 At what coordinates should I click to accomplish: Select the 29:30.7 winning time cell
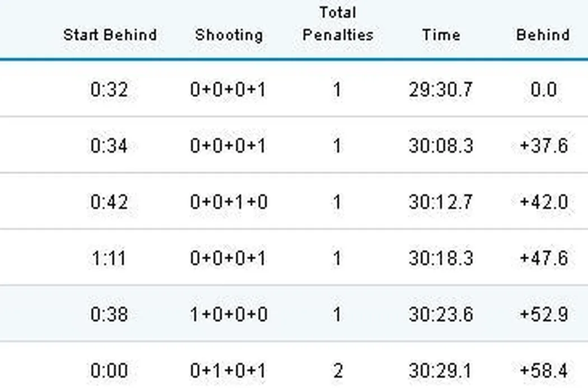coord(441,90)
